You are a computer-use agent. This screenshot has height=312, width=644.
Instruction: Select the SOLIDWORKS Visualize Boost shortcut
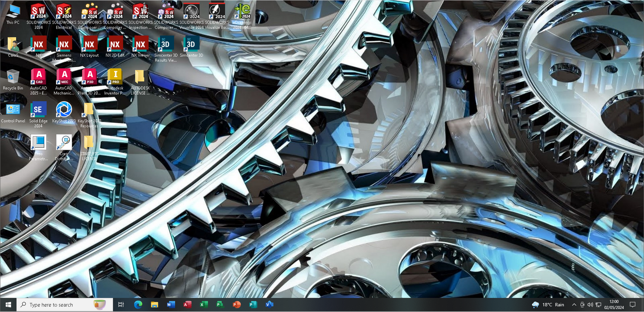(x=217, y=16)
